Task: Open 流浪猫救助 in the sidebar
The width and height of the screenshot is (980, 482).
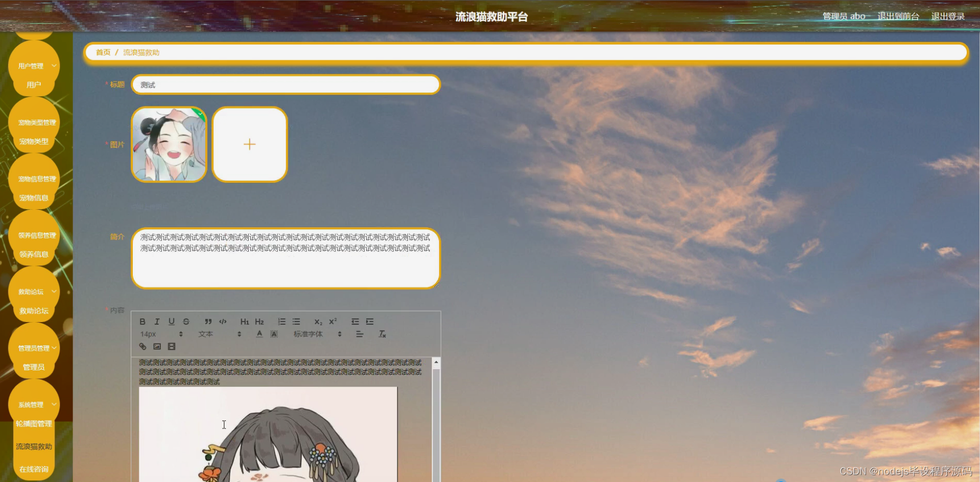Action: [x=34, y=447]
